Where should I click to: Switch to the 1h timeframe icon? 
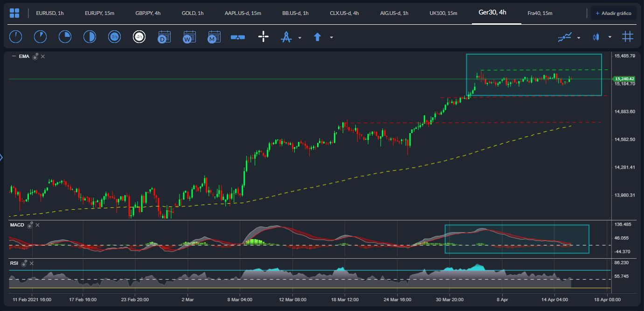[114, 37]
